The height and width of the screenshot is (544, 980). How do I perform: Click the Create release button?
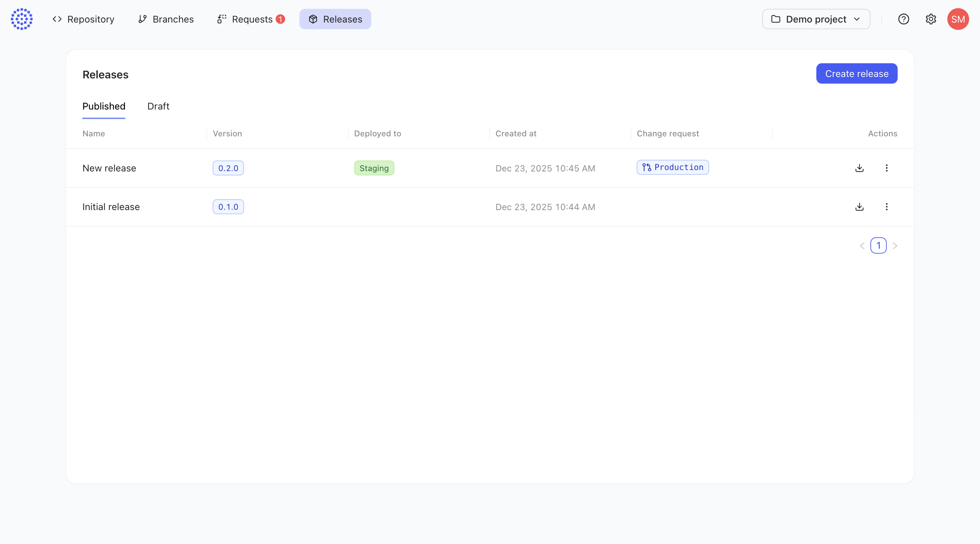(857, 73)
